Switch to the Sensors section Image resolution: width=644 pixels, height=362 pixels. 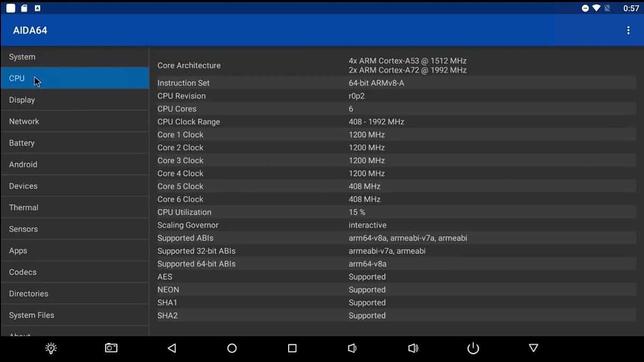point(24,229)
